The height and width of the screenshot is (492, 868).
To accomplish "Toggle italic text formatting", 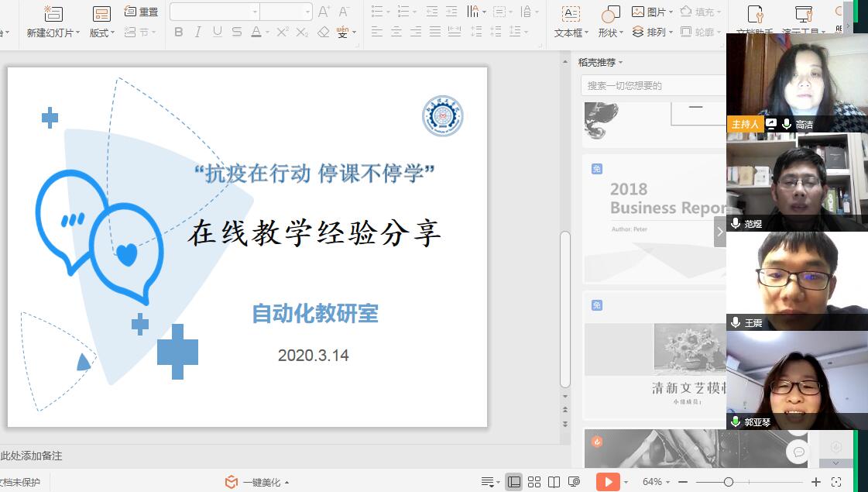I will point(197,32).
